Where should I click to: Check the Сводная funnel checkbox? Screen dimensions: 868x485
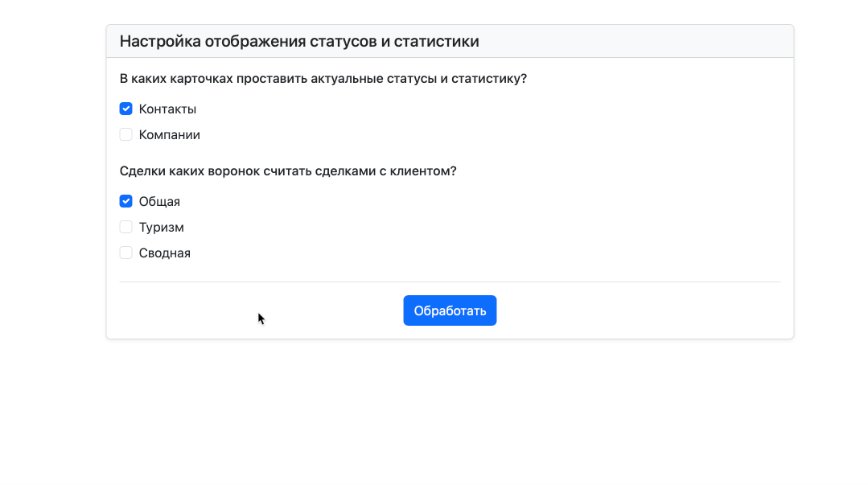tap(126, 253)
